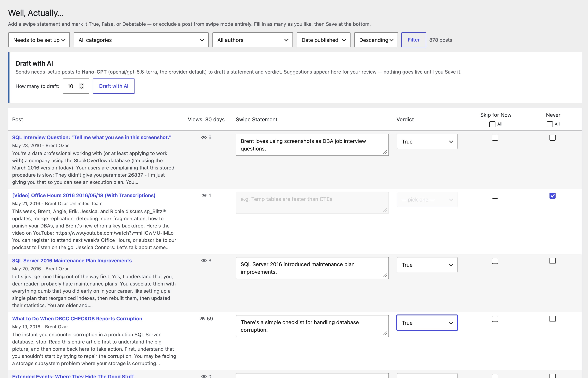Click the resize handle of the corruption checklist statement box
The height and width of the screenshot is (378, 588).
tap(385, 333)
